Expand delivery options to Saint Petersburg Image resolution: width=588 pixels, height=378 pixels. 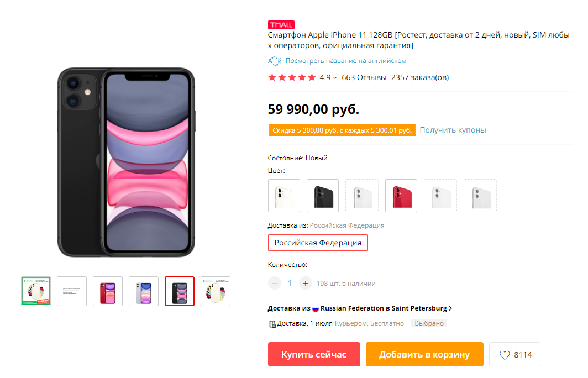point(450,308)
